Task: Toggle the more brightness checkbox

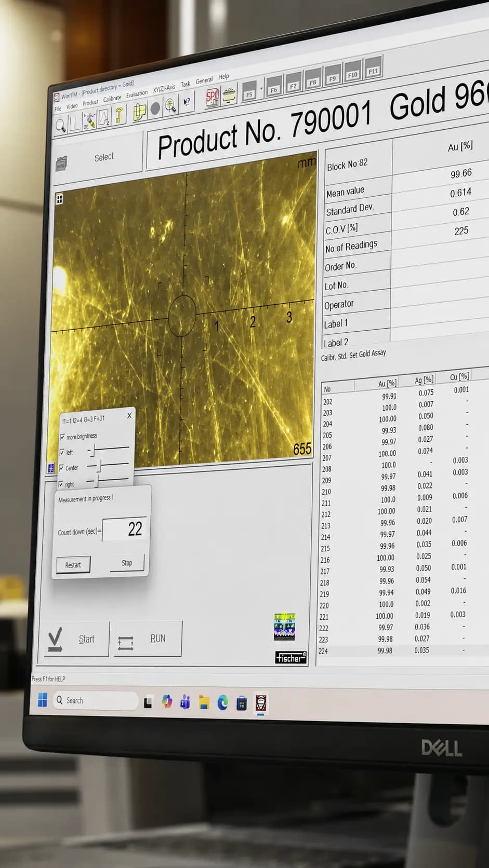Action: pyautogui.click(x=62, y=437)
